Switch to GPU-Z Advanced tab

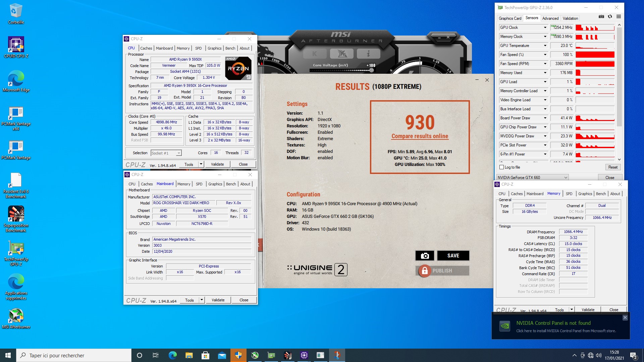[550, 18]
